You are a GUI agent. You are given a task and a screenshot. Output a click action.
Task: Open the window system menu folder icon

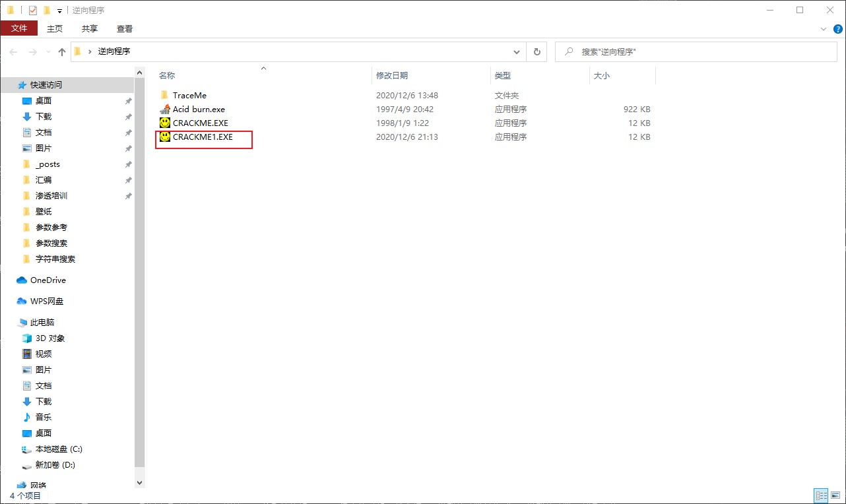click(x=10, y=10)
